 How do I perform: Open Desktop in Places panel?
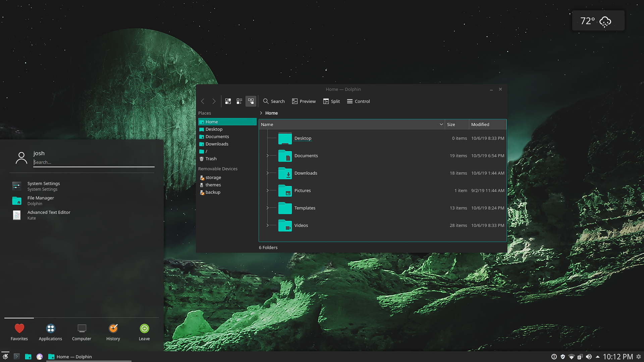click(x=227, y=129)
